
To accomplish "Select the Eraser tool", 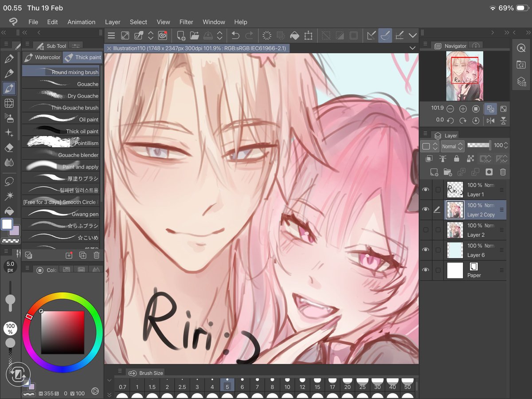I will click(9, 148).
